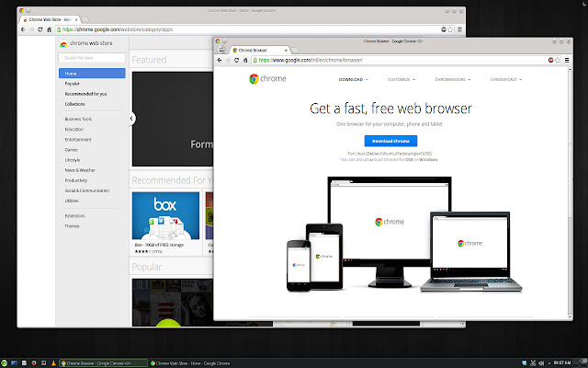Open Entertainment category
This screenshot has width=588, height=368.
[78, 139]
